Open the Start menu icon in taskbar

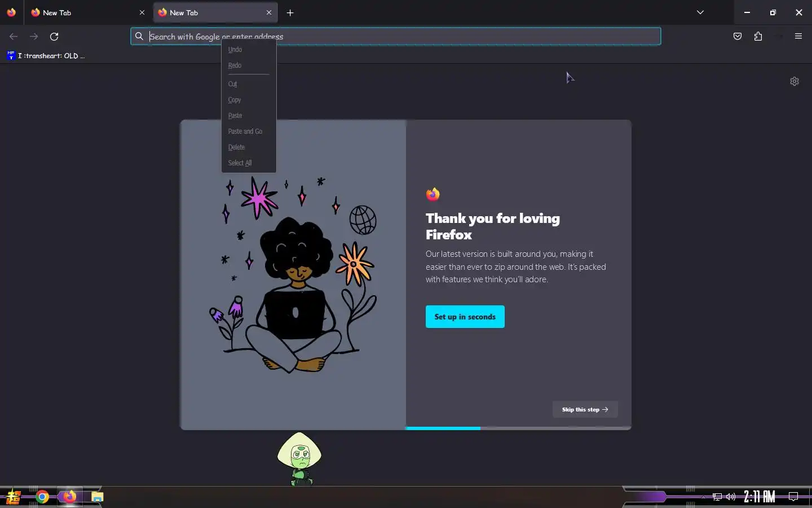[14, 497]
